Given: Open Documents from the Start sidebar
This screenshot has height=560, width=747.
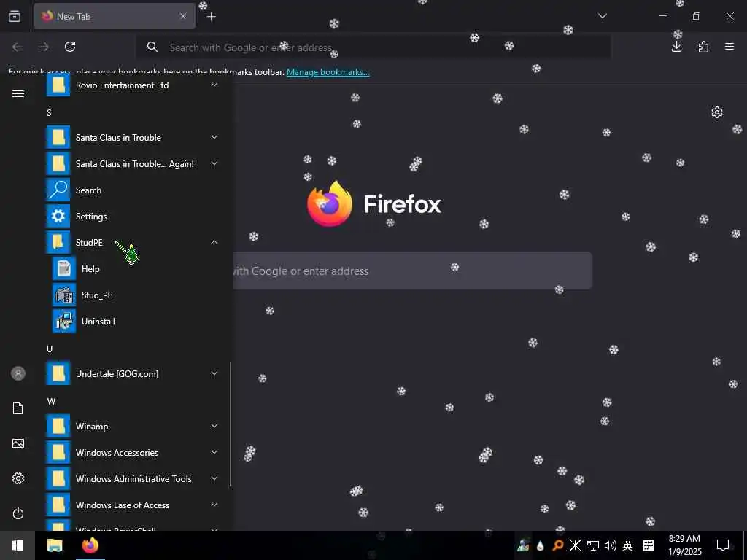Looking at the screenshot, I should (x=18, y=408).
